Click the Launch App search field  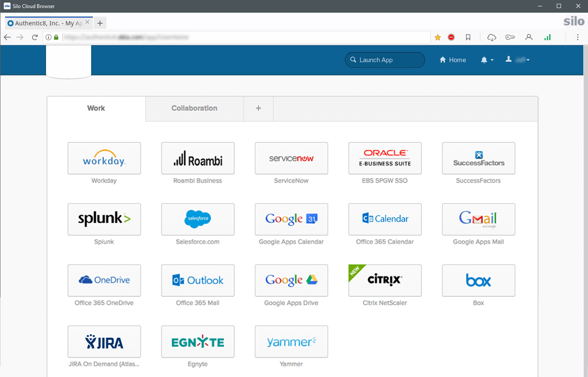[385, 60]
